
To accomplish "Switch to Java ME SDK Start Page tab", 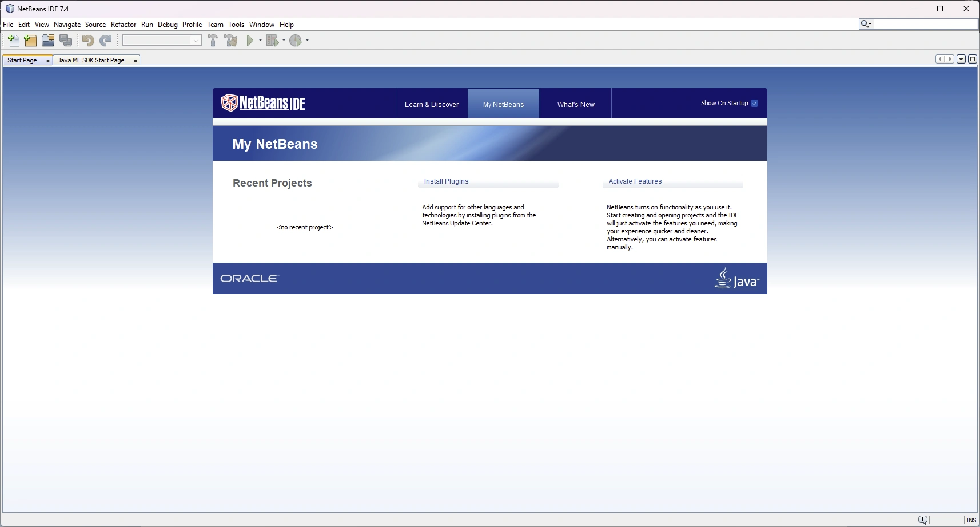I will (x=91, y=60).
